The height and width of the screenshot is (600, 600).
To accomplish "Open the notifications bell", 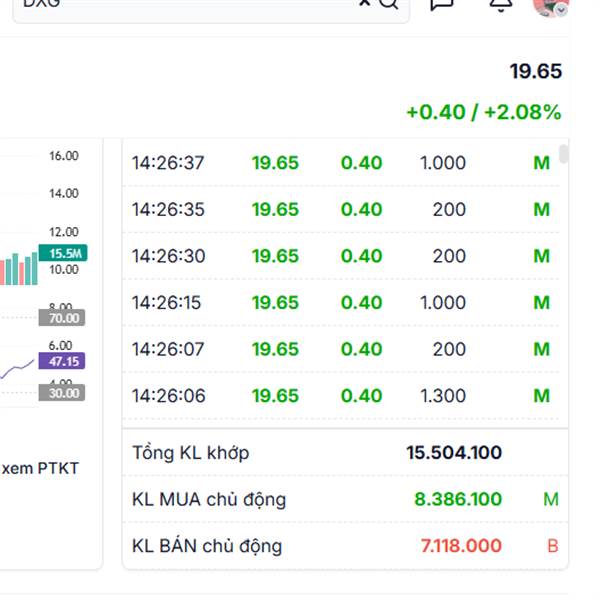I will click(x=500, y=3).
